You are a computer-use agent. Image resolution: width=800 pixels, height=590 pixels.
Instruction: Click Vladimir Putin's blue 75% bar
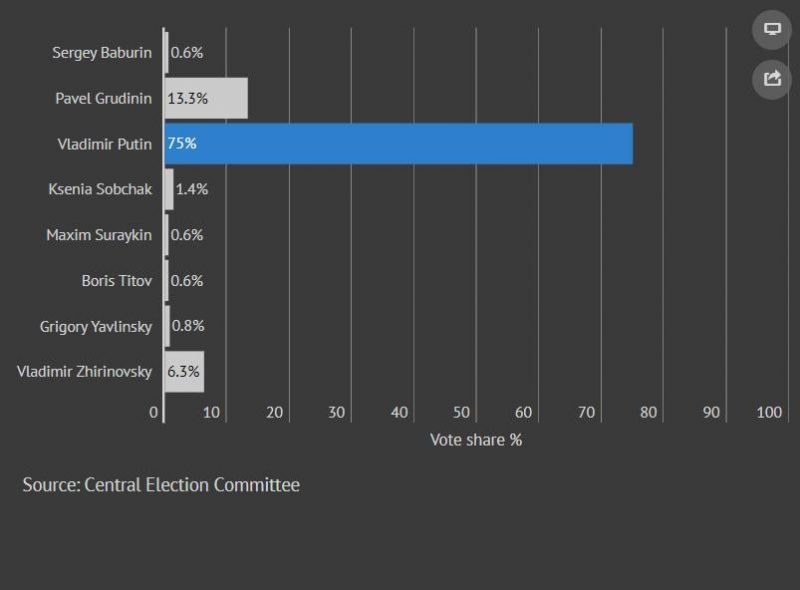398,144
